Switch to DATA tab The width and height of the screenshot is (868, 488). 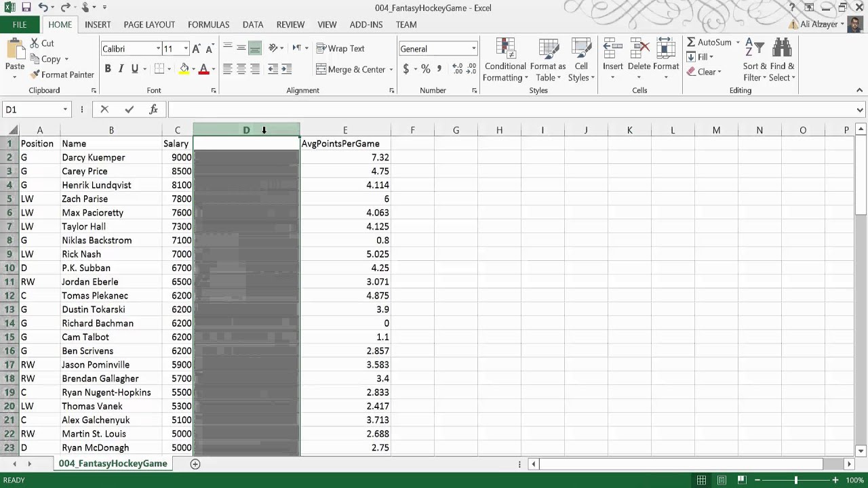click(x=253, y=24)
